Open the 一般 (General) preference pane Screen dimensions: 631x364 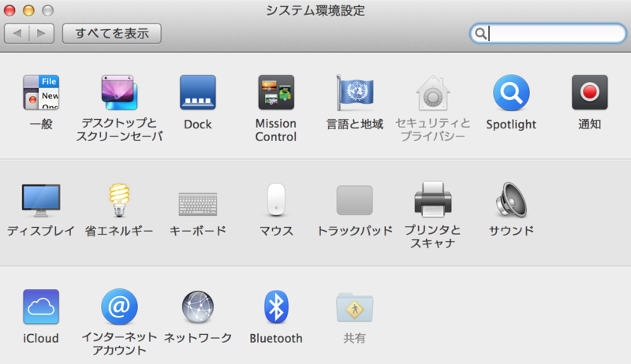(x=41, y=92)
